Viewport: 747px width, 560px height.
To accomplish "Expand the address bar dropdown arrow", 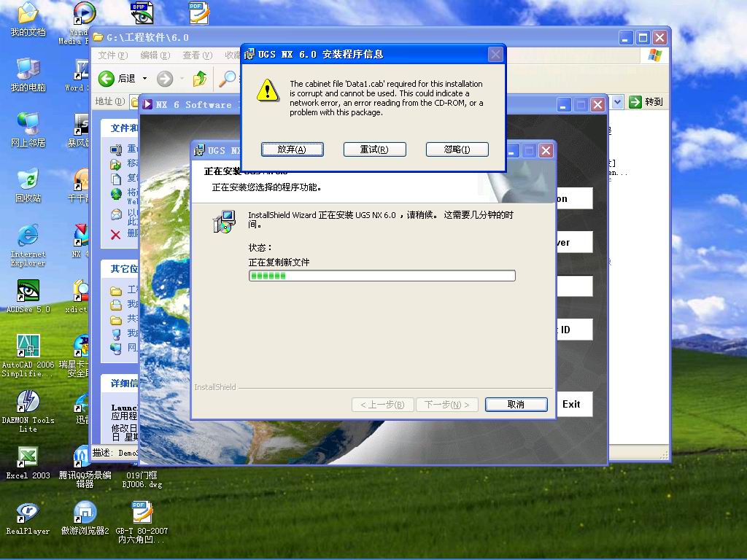I will tap(617, 102).
